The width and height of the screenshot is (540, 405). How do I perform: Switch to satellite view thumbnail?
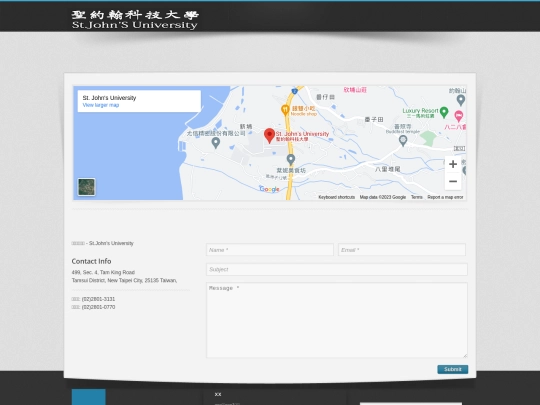(x=86, y=187)
